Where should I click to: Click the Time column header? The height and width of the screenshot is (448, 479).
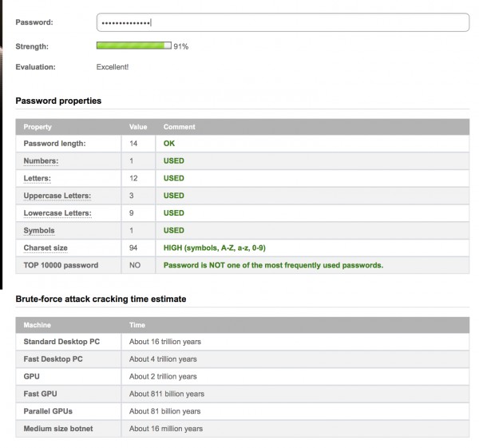click(x=137, y=325)
